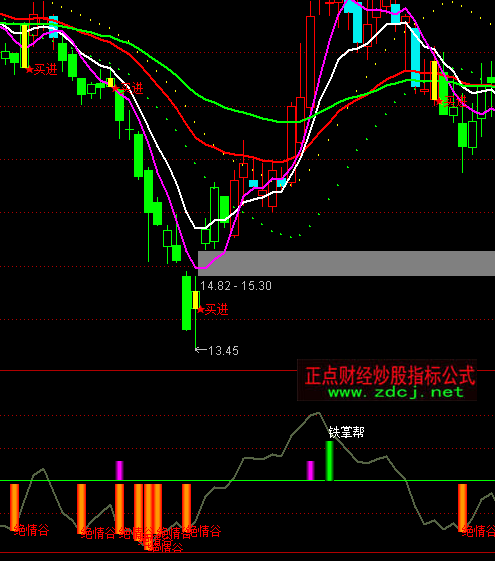
Task: Click the rightmost 绝情谷 orange bar
Action: point(462,508)
